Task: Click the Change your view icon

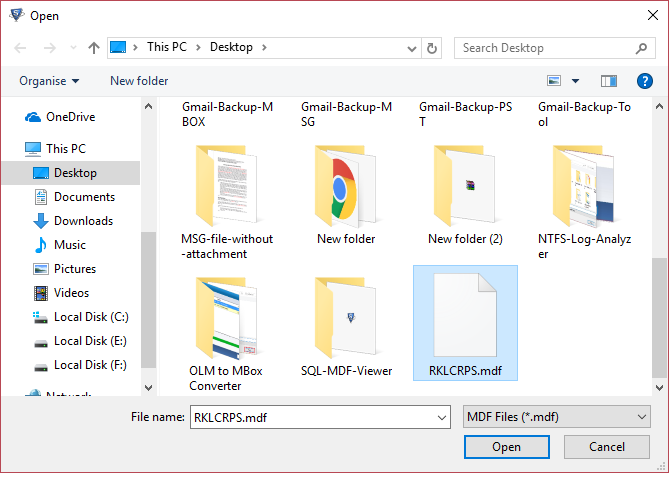Action: pos(555,81)
